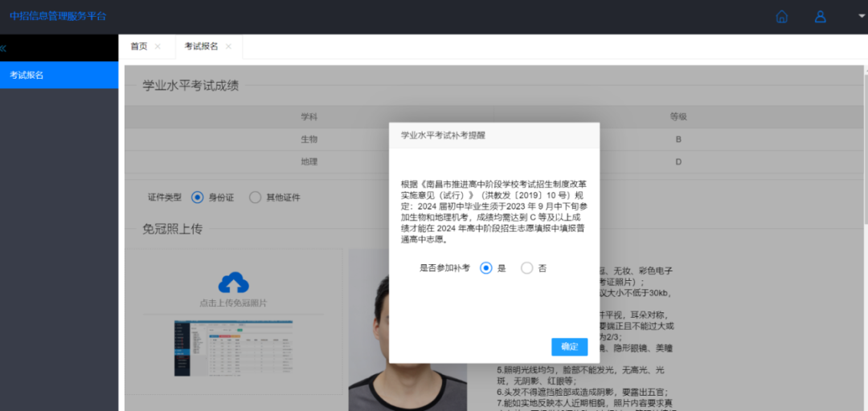Choose 其他证件 as 证件类型
The height and width of the screenshot is (411, 868).
point(255,197)
